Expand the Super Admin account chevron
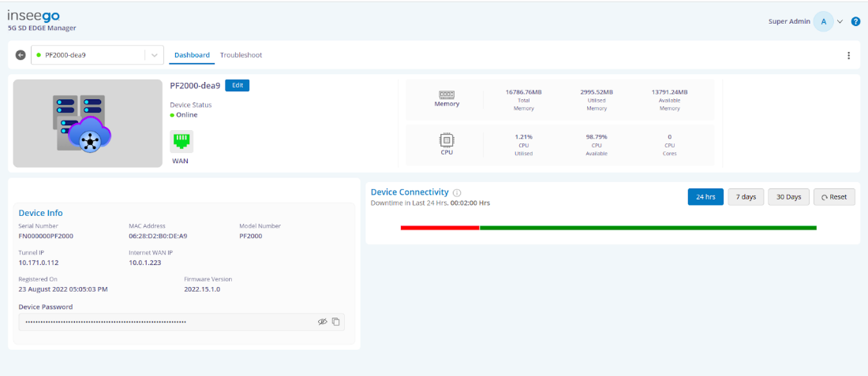This screenshot has height=376, width=868. click(x=840, y=21)
